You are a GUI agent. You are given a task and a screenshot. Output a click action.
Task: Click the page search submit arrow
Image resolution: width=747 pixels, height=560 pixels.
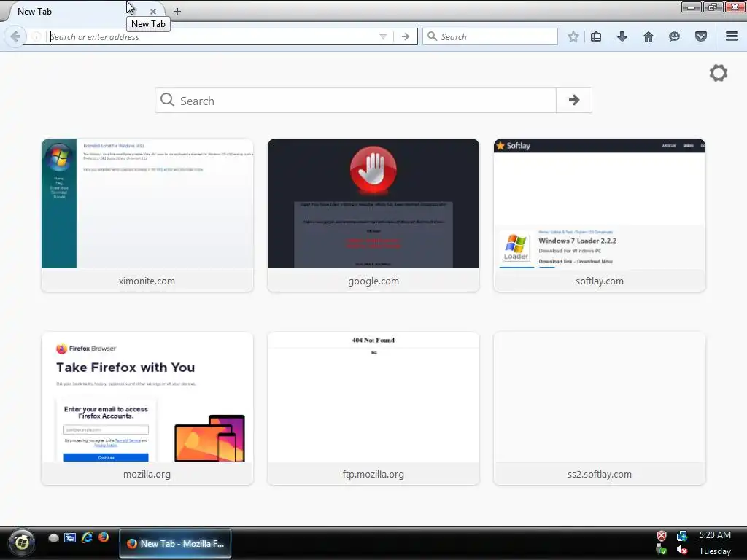[x=574, y=100]
